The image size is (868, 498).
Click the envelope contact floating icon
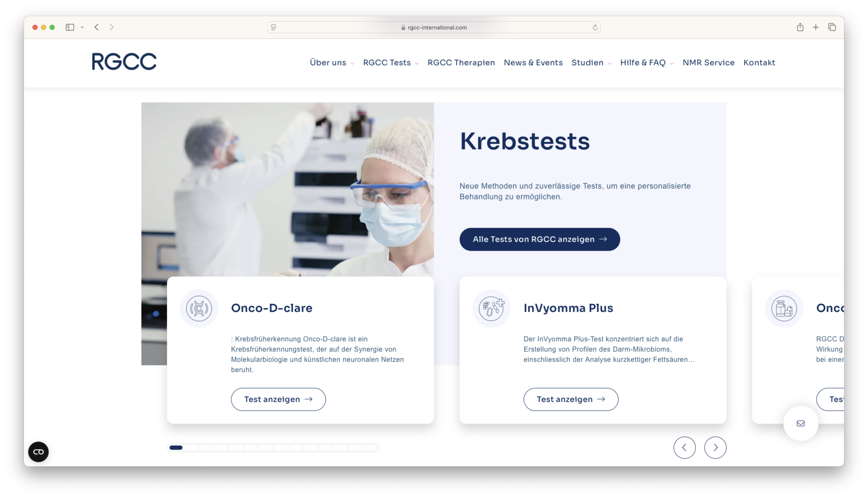(x=801, y=424)
